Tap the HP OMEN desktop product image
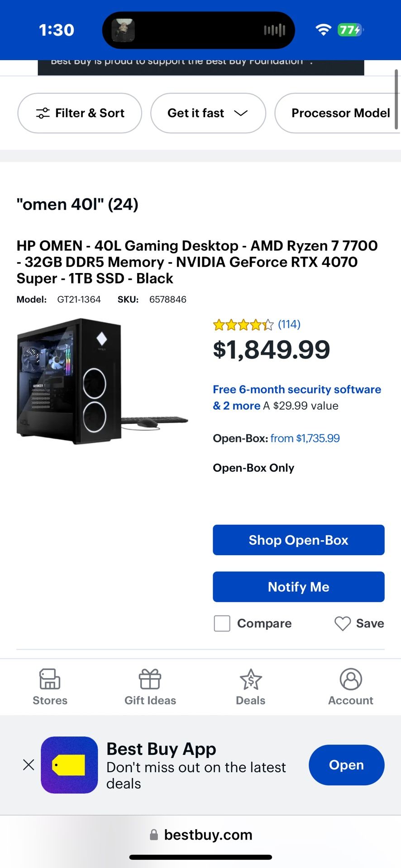This screenshot has width=401, height=868. 102,381
